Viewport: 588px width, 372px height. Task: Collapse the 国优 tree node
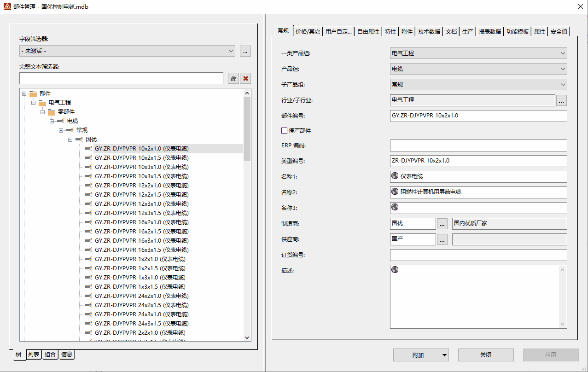tap(70, 139)
